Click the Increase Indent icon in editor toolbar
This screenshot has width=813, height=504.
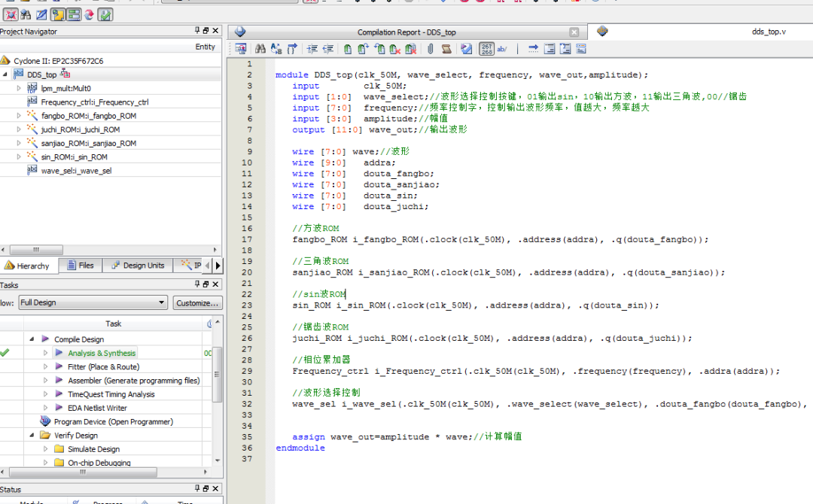pyautogui.click(x=312, y=49)
